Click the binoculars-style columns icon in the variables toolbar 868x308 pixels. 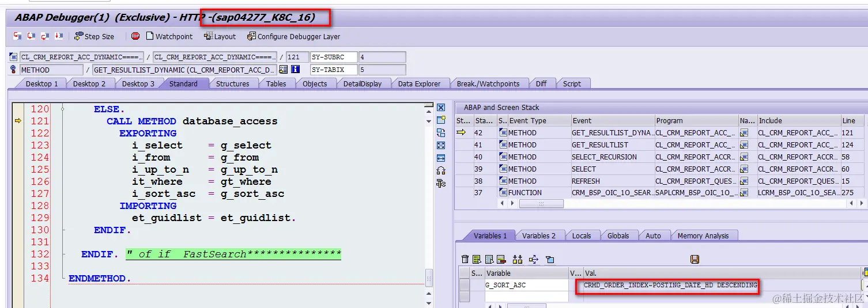(x=517, y=260)
